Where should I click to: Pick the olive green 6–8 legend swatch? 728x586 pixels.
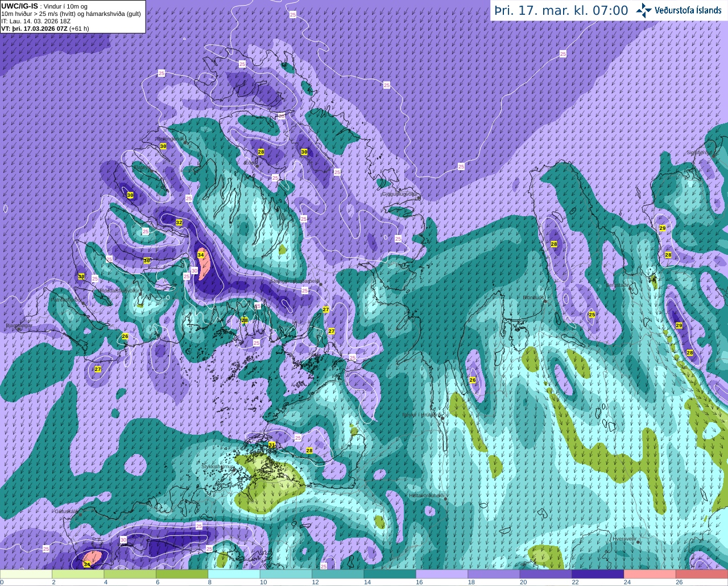click(x=182, y=574)
